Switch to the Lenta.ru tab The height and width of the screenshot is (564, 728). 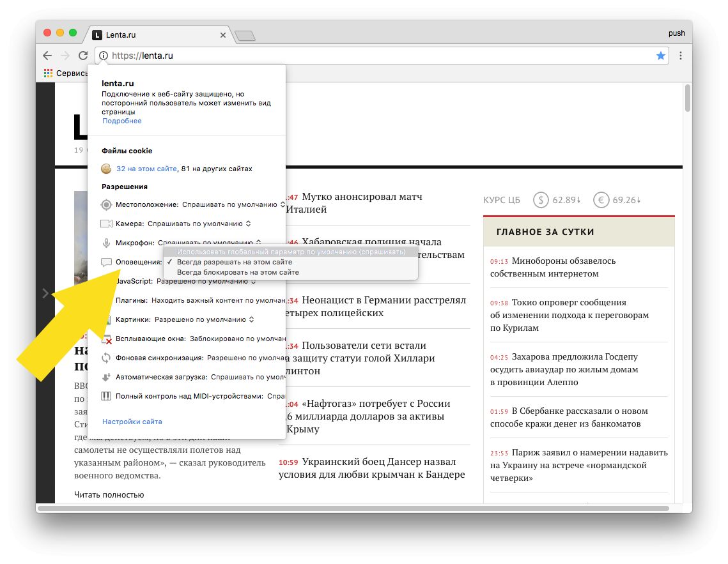(x=158, y=34)
